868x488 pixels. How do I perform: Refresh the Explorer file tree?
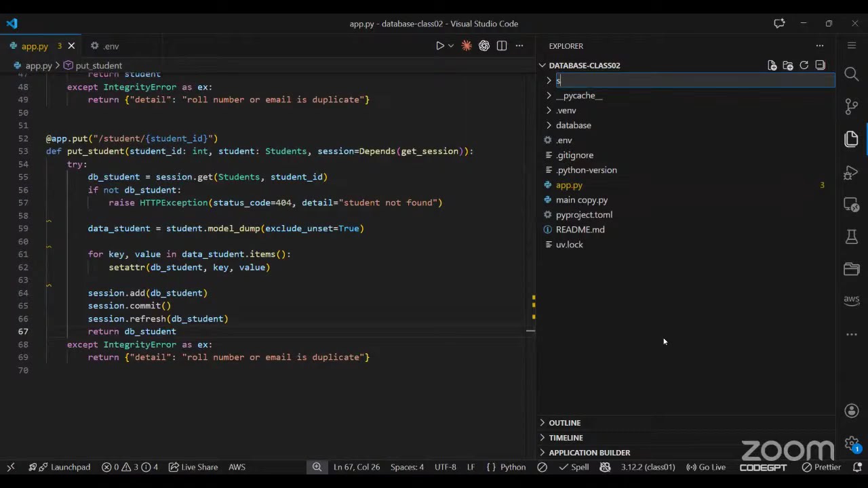[x=804, y=65]
